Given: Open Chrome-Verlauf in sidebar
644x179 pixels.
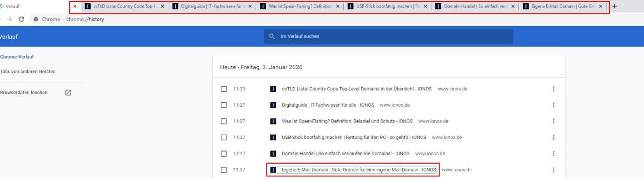Looking at the screenshot, I should [17, 57].
